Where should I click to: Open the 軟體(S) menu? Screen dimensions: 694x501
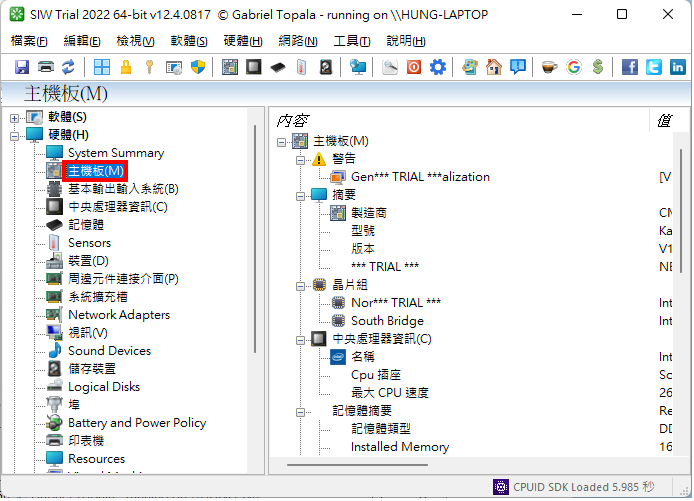pyautogui.click(x=189, y=41)
